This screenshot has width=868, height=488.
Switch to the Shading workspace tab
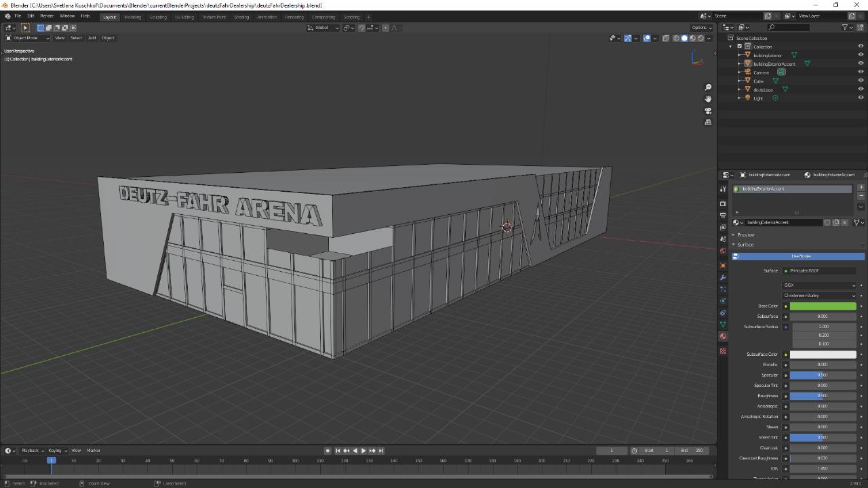241,17
